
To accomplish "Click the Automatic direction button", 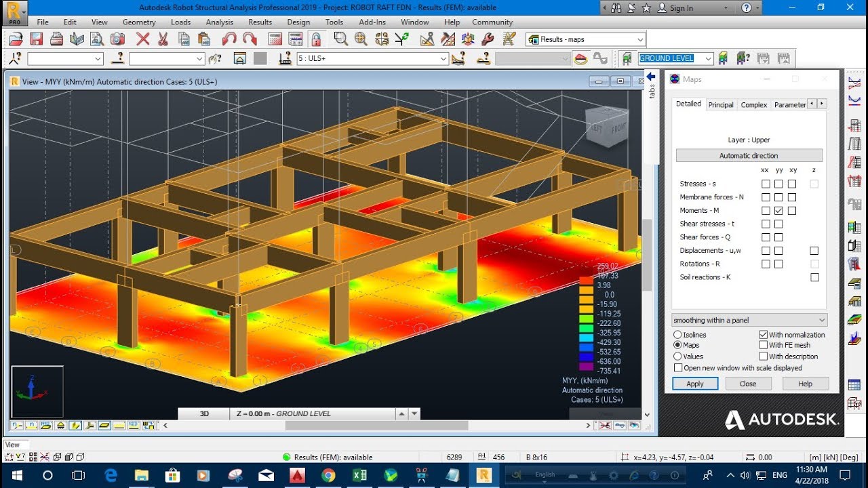I will tap(749, 155).
